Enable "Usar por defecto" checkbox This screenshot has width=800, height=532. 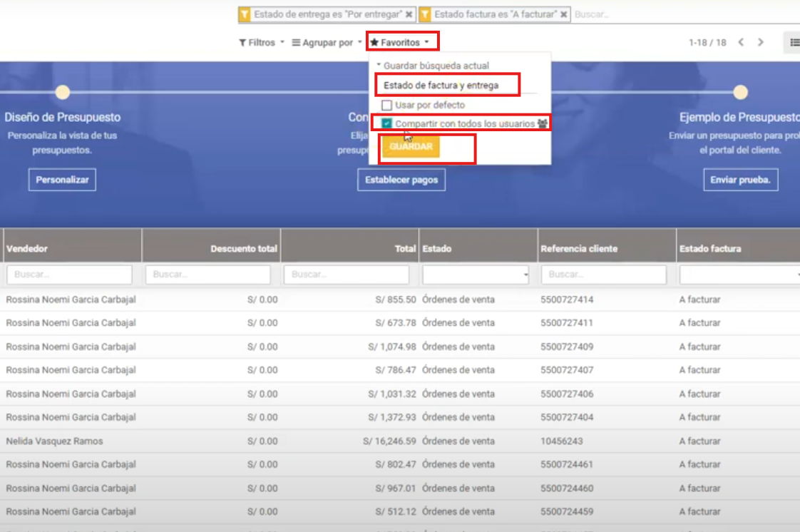coord(386,105)
